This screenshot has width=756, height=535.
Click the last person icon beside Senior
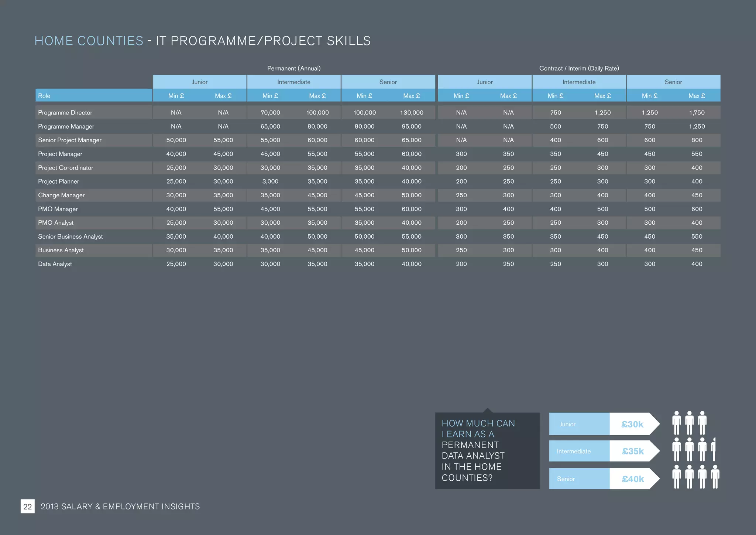715,477
